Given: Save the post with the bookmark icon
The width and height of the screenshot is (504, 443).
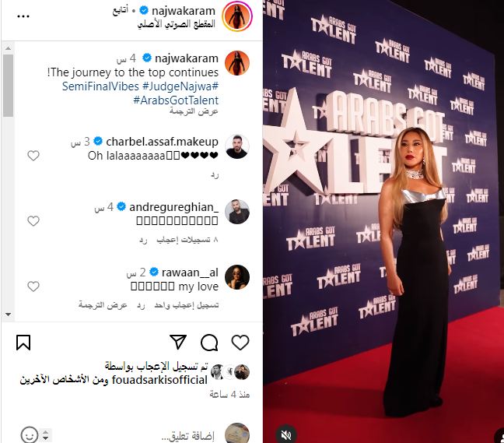Looking at the screenshot, I should (x=23, y=343).
